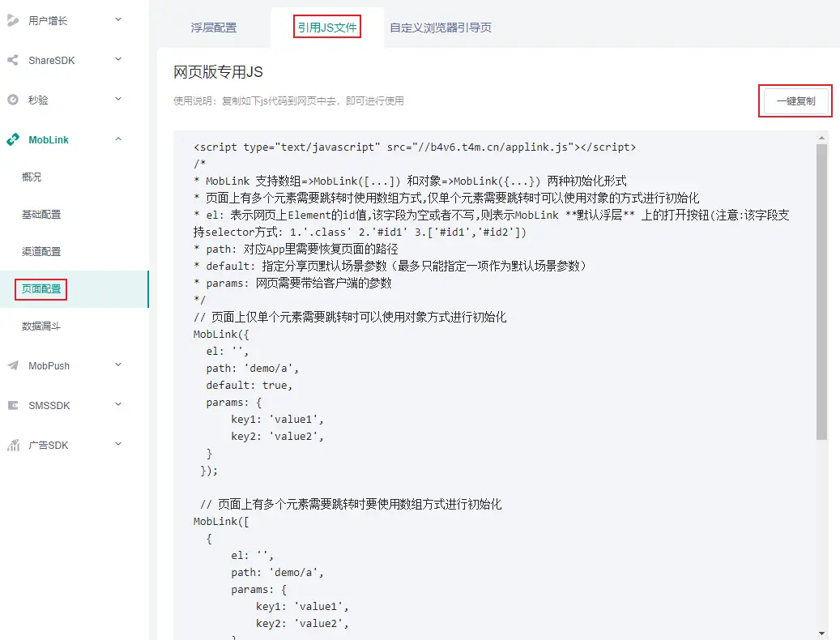Click the "* params: 网页需要带给客户端的参数" line
Image resolution: width=840 pixels, height=640 pixels.
tap(292, 283)
